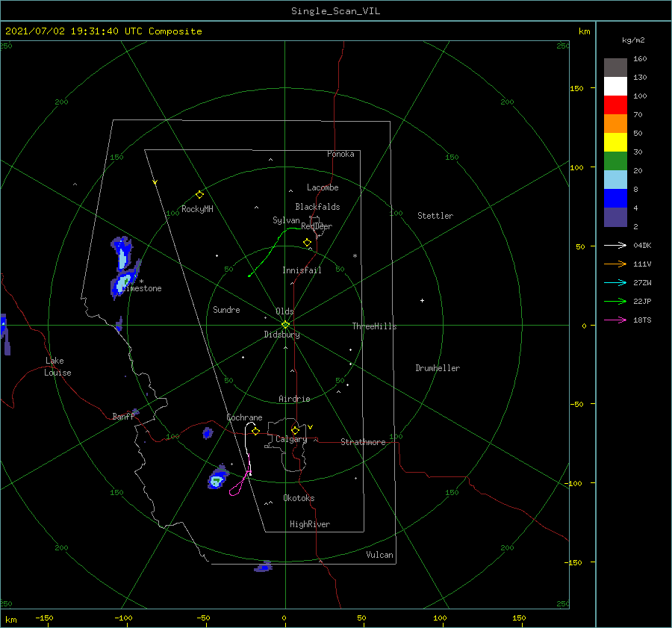
Task: Click the orange 111V track arrow
Action: click(x=615, y=264)
